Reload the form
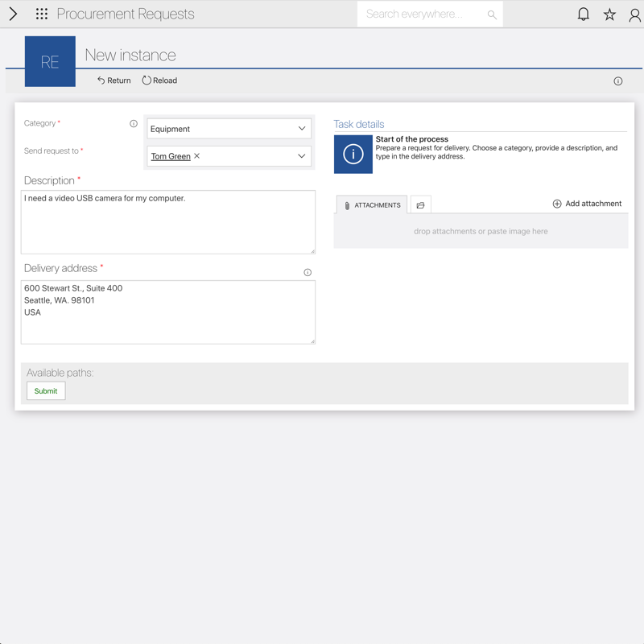The image size is (644, 644). tap(159, 80)
